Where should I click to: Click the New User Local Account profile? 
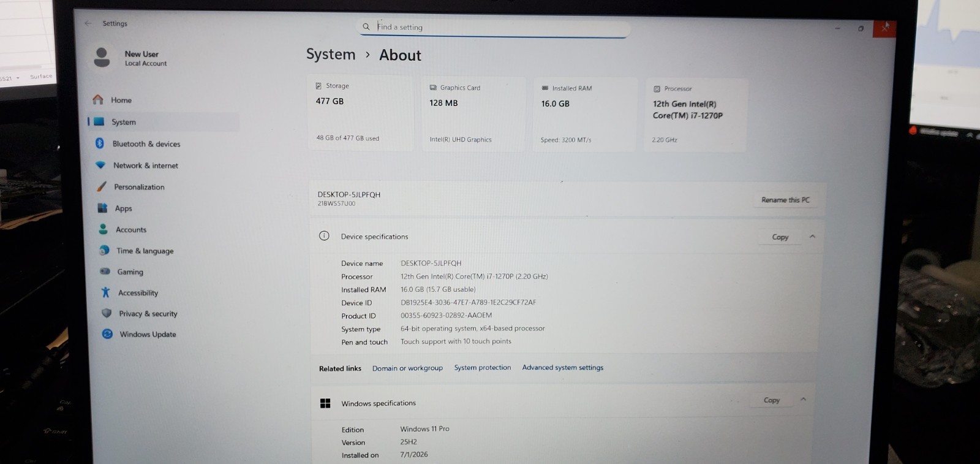point(130,58)
